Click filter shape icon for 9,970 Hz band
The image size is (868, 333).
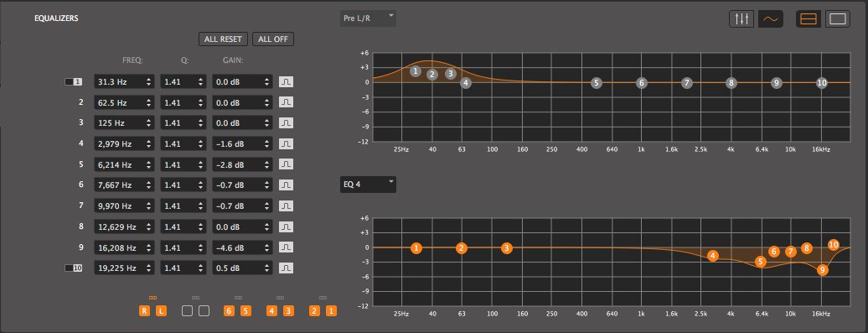pyautogui.click(x=286, y=206)
